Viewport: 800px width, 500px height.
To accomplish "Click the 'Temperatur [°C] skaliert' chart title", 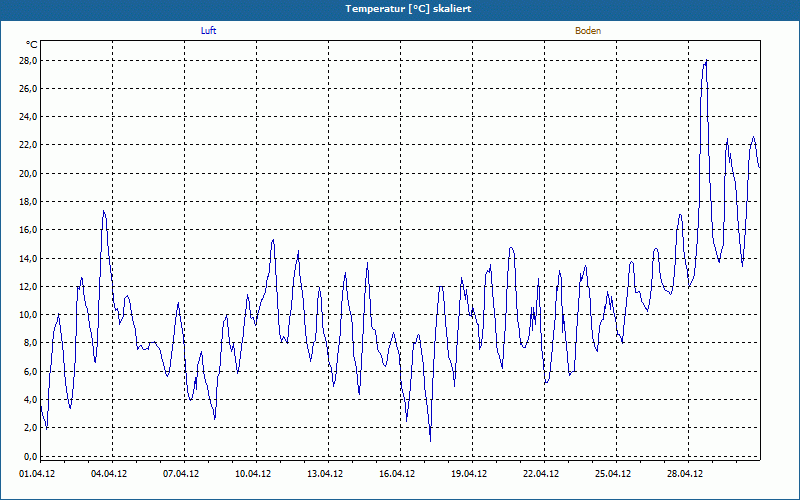I will pyautogui.click(x=408, y=9).
